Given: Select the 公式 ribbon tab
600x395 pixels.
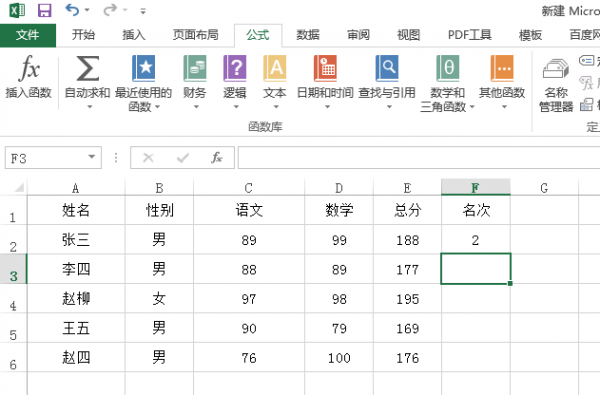Looking at the screenshot, I should pos(258,35).
